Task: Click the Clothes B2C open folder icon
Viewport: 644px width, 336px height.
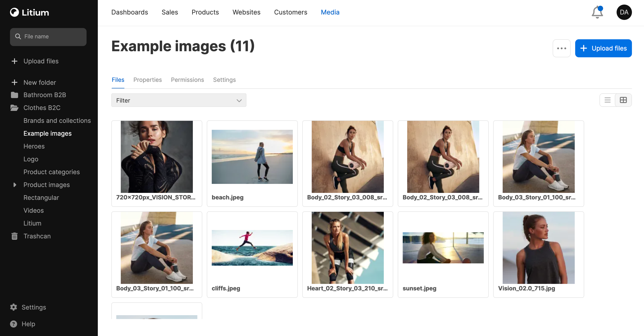Action: tap(14, 108)
